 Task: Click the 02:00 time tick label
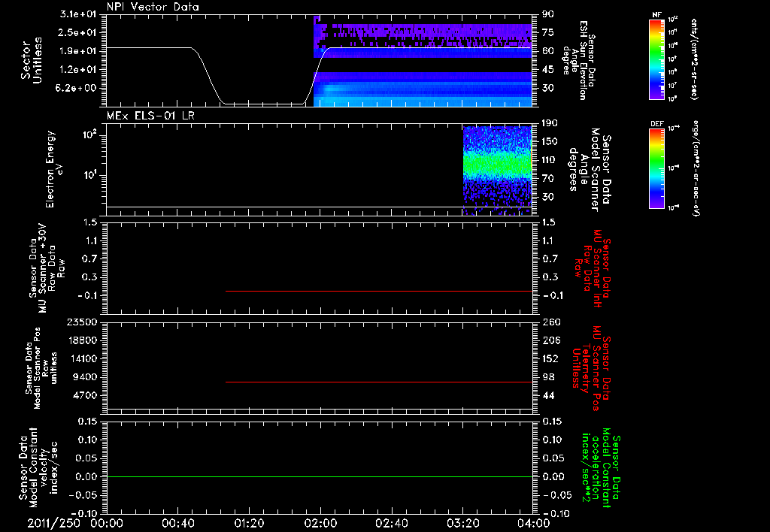[x=320, y=523]
